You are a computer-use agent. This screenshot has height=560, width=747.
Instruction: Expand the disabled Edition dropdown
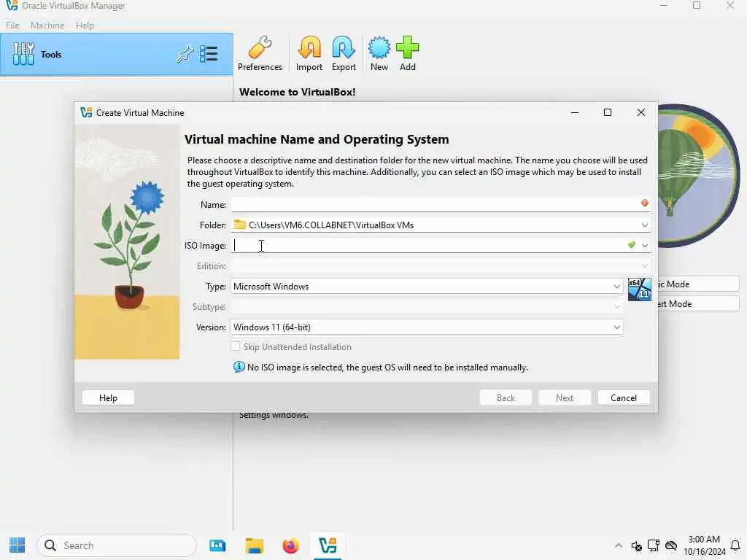point(645,265)
